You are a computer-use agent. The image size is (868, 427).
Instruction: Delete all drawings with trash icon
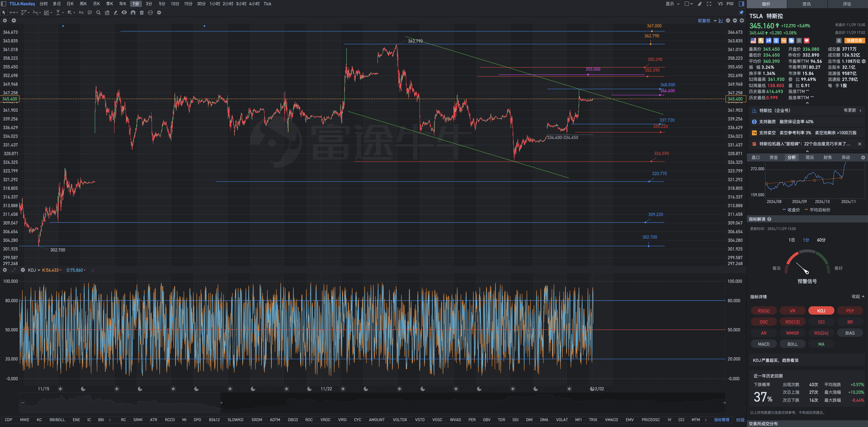pyautogui.click(x=142, y=12)
